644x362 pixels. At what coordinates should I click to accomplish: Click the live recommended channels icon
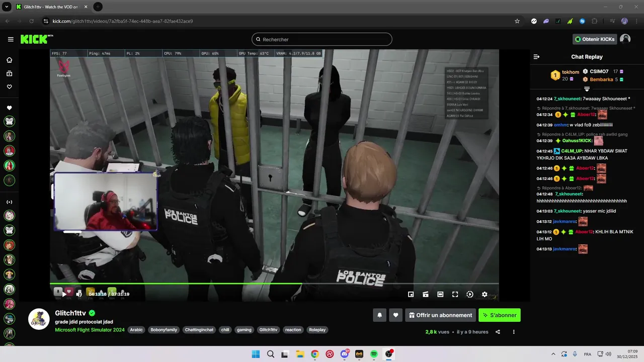(10, 202)
